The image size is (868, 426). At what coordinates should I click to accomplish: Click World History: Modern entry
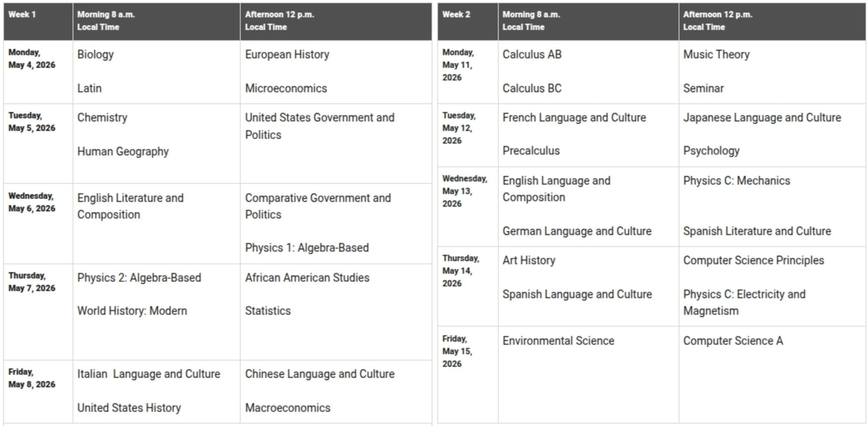point(132,311)
